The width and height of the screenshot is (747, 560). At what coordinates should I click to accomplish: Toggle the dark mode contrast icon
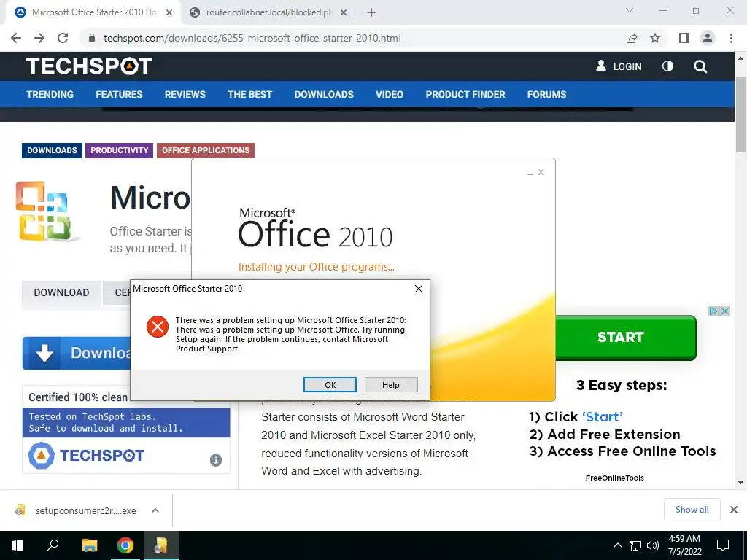pos(667,66)
